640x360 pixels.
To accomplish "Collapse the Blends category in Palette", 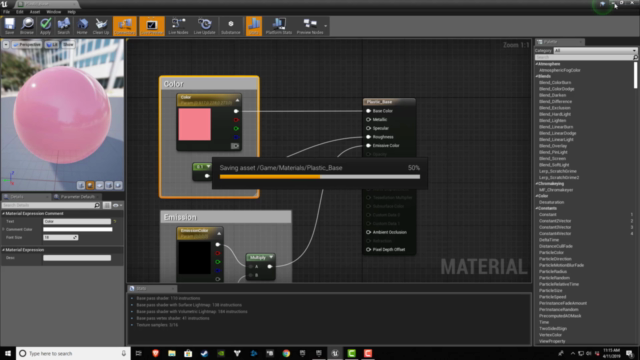I will (537, 76).
